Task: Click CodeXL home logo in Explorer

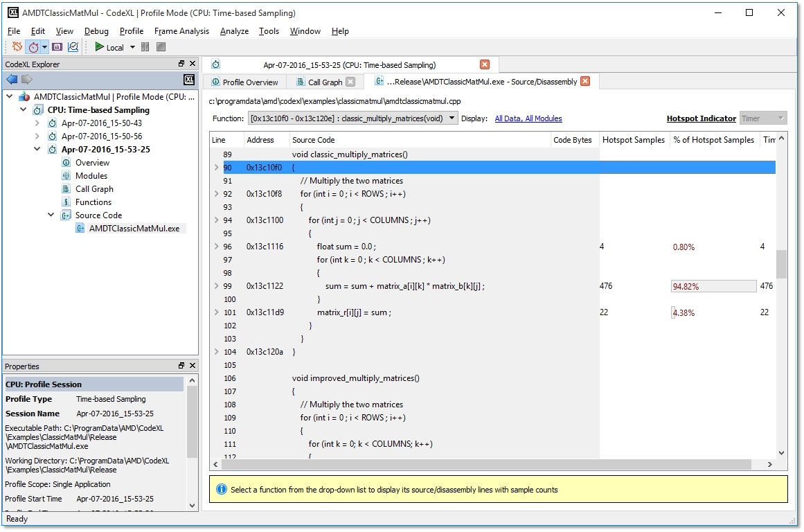Action: [189, 80]
